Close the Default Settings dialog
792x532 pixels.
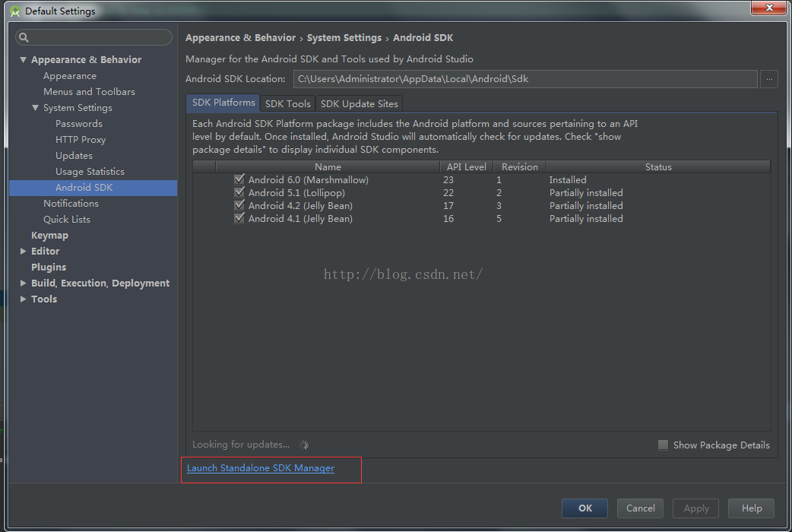(768, 8)
